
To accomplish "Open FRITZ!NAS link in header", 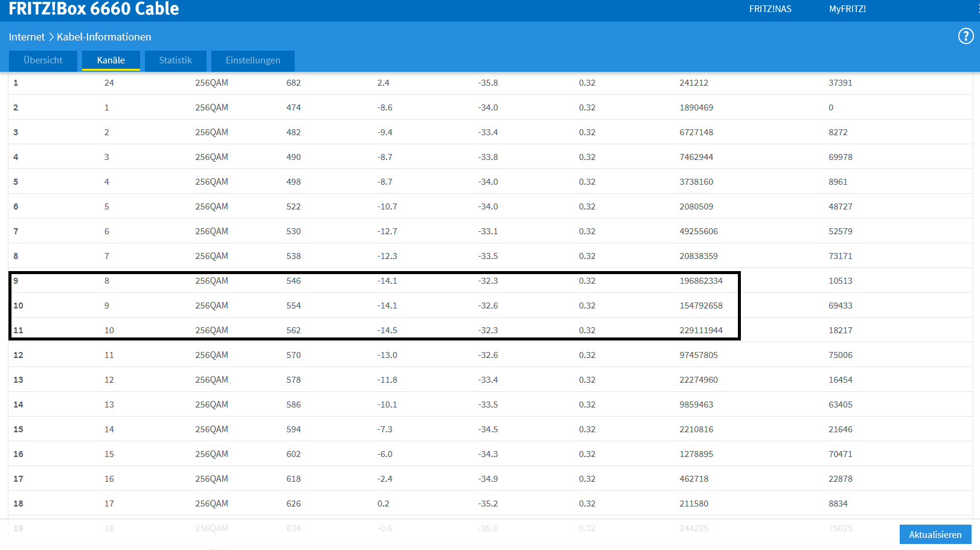I will 770,9.
